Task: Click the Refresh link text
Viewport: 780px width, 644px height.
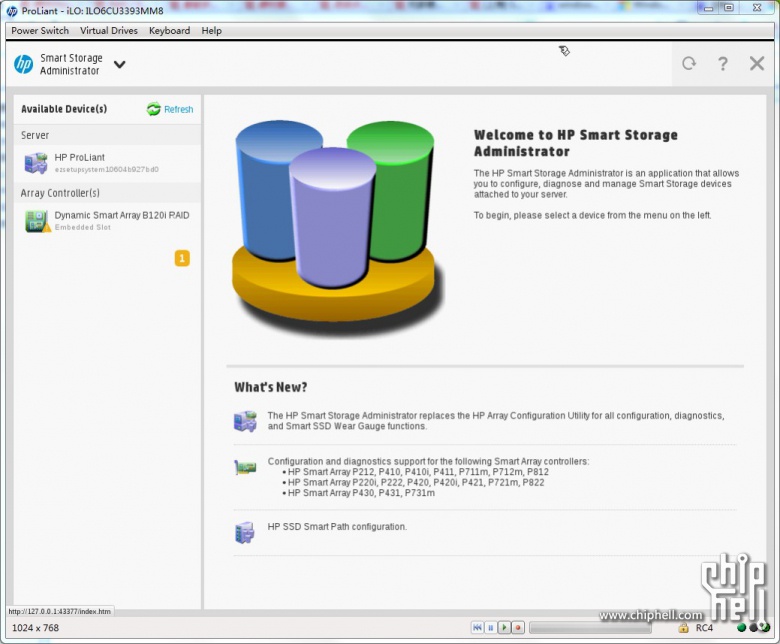Action: point(179,109)
